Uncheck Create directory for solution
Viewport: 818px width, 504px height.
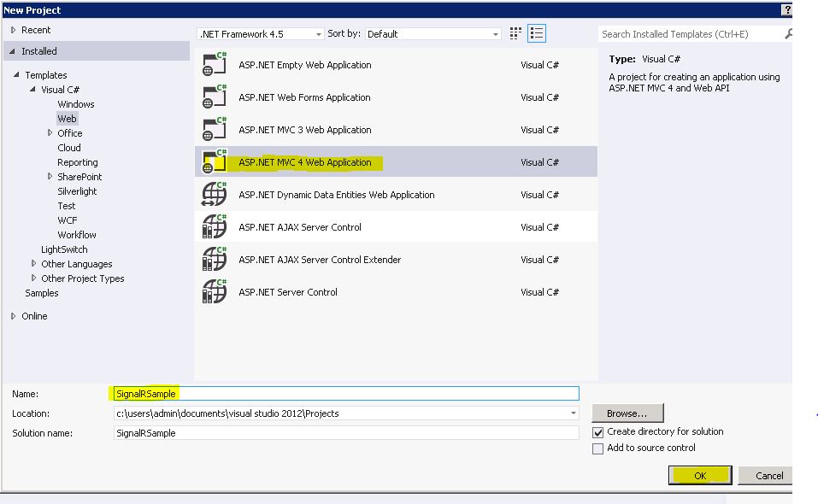tap(598, 433)
